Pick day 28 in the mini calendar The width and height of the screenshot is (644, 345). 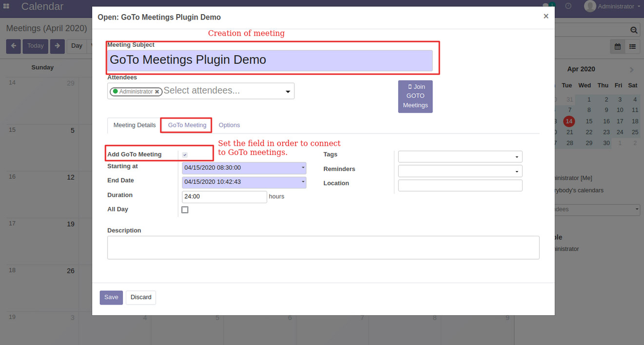tap(569, 143)
